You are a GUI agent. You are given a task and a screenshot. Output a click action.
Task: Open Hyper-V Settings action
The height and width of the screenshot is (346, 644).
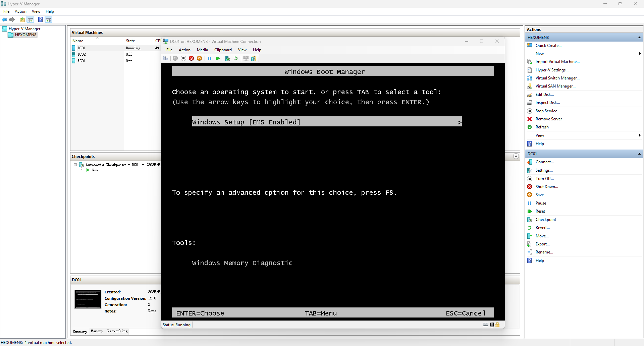click(552, 70)
